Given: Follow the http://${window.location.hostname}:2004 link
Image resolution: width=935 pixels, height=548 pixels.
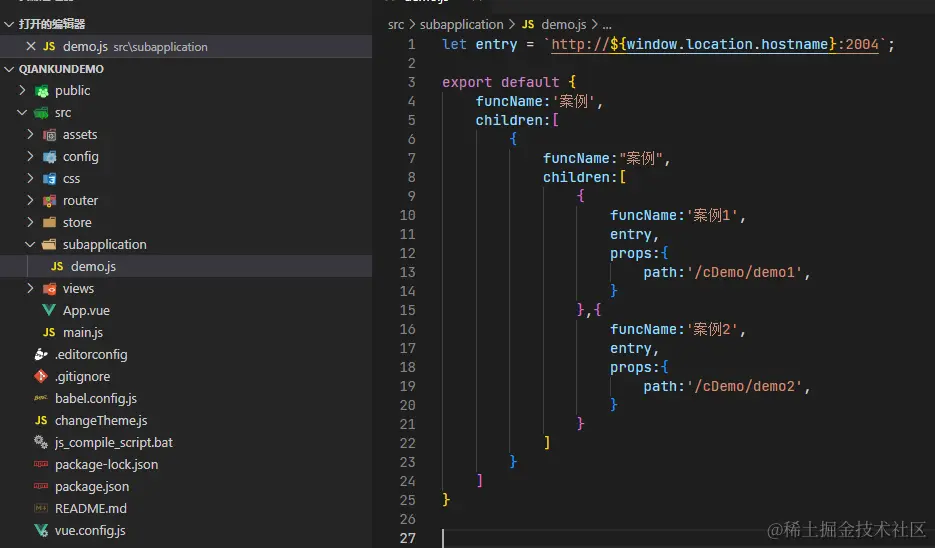Looking at the screenshot, I should pyautogui.click(x=714, y=44).
